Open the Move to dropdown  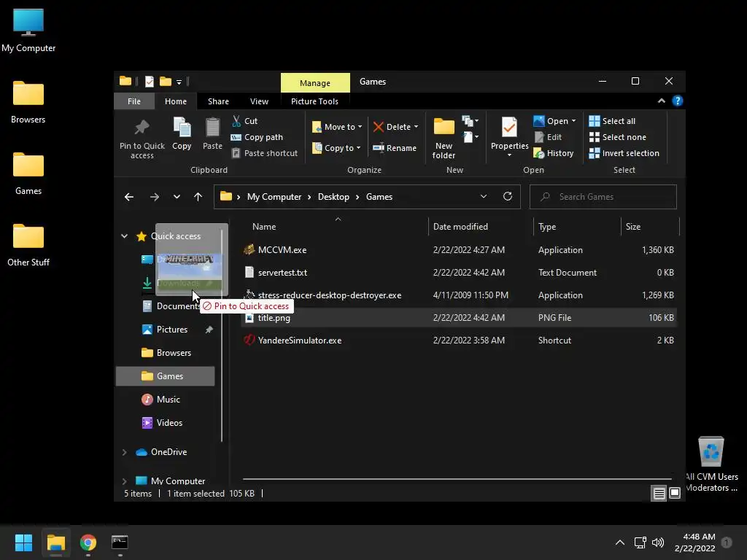pos(337,127)
